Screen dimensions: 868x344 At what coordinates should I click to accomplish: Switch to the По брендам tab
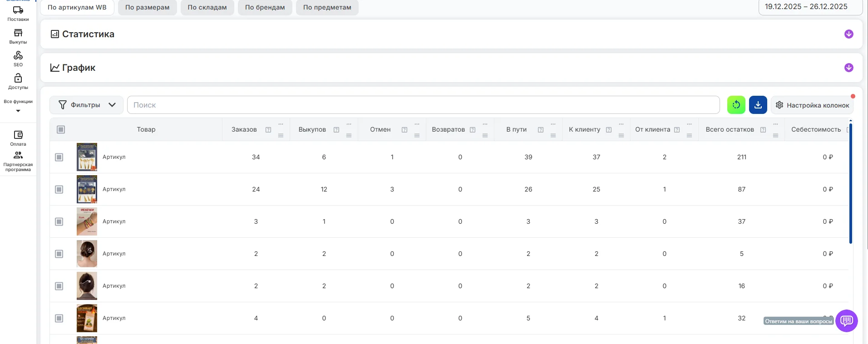pyautogui.click(x=265, y=7)
